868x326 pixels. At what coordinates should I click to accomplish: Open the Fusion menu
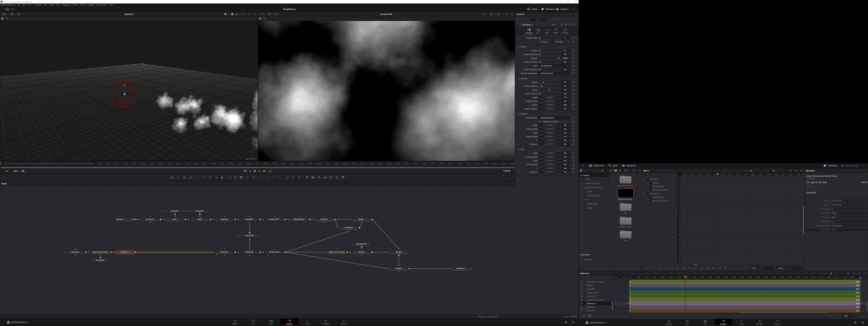[x=75, y=5]
